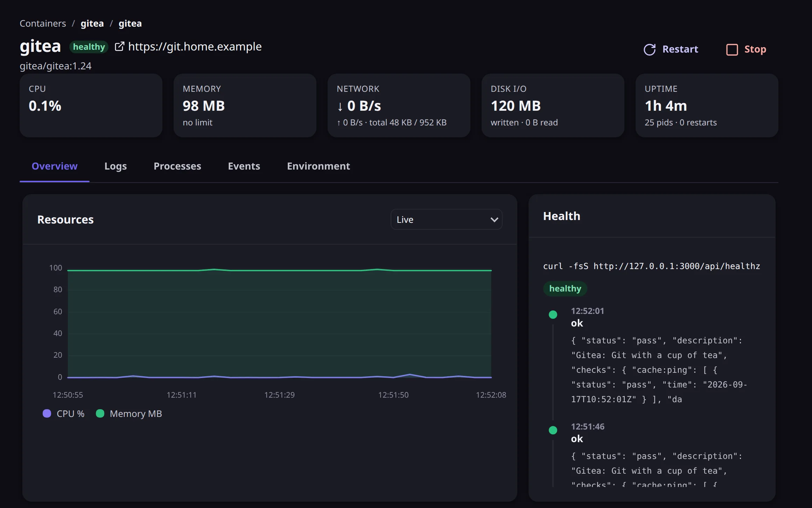Click the healthy badge next to the gitea title

pos(89,47)
